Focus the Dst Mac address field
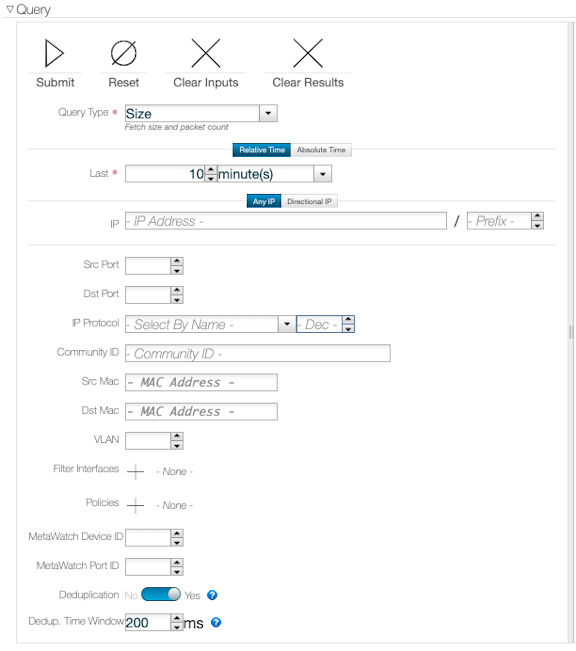The image size is (576, 651). coord(201,411)
